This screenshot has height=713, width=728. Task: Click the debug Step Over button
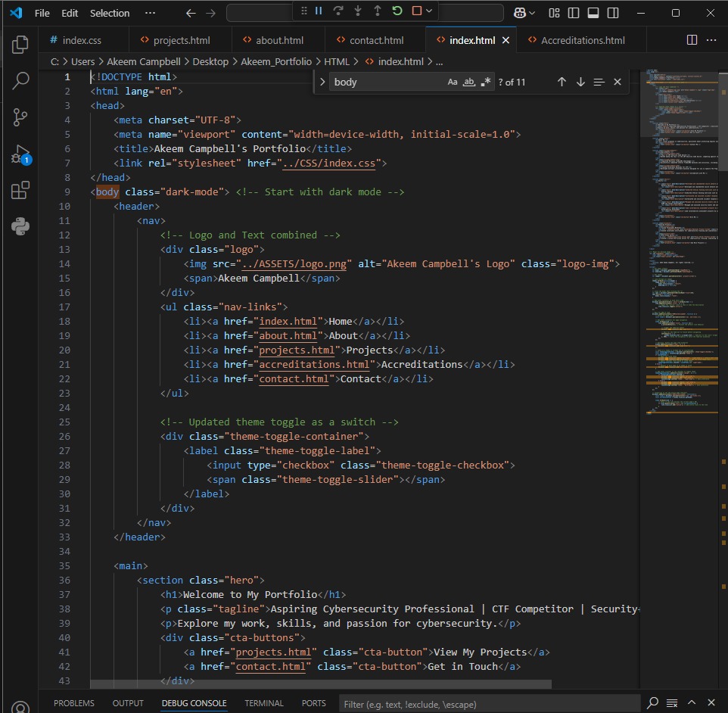338,11
